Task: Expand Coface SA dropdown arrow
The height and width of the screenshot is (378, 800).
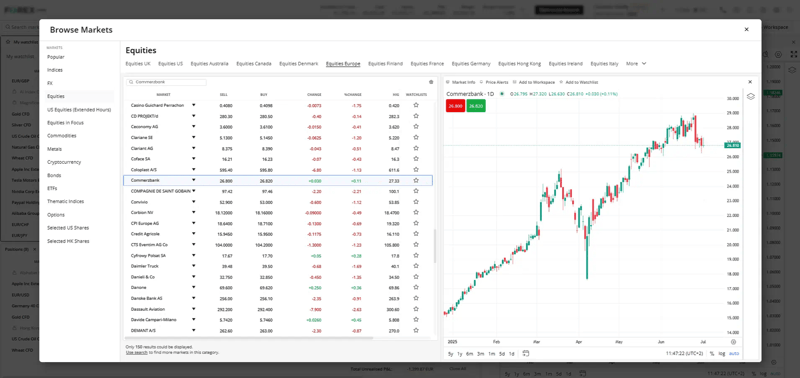Action: pos(193,159)
